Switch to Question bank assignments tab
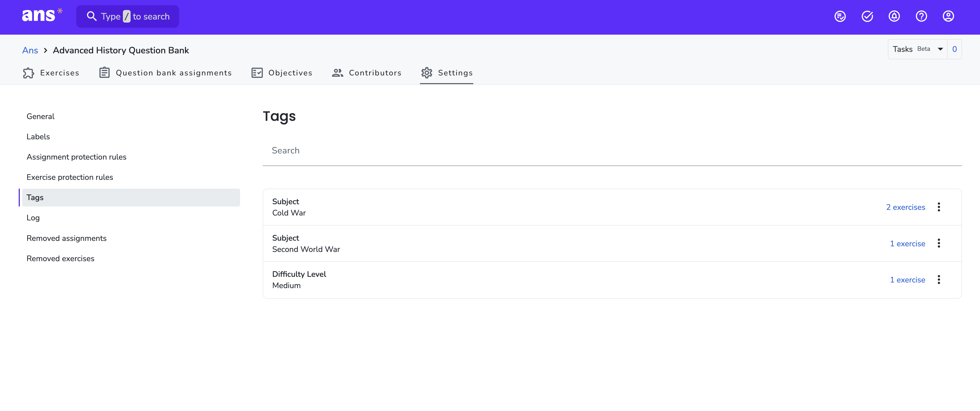Viewport: 980px width, 411px height. 165,73
